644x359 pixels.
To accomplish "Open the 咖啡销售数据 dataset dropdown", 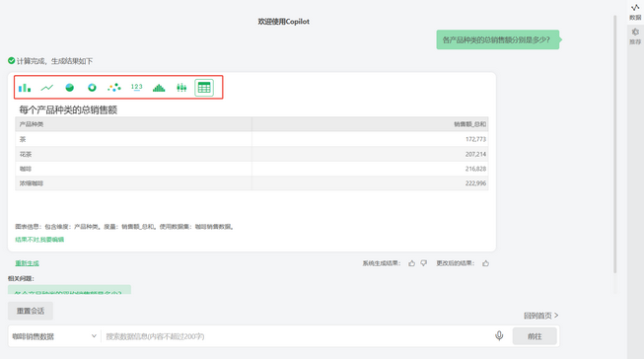I will [54, 336].
